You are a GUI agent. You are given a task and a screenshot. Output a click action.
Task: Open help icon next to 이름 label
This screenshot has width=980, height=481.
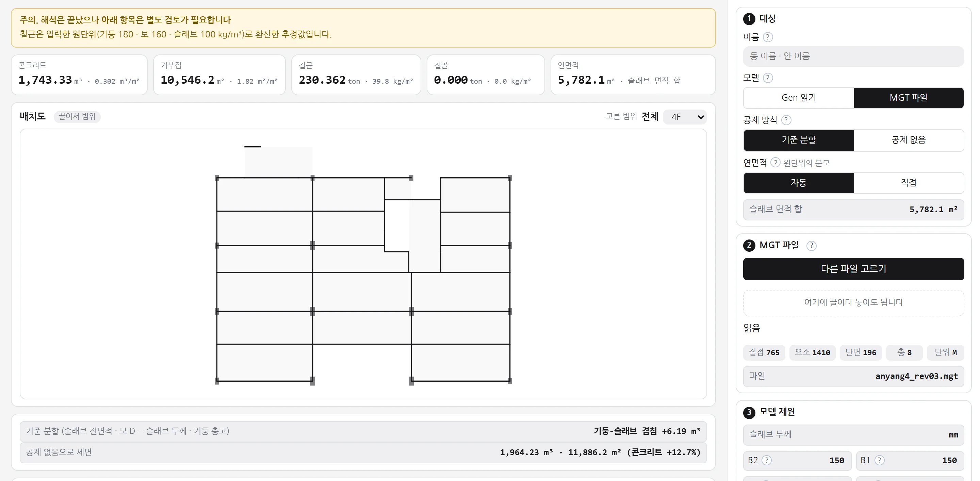pyautogui.click(x=768, y=37)
